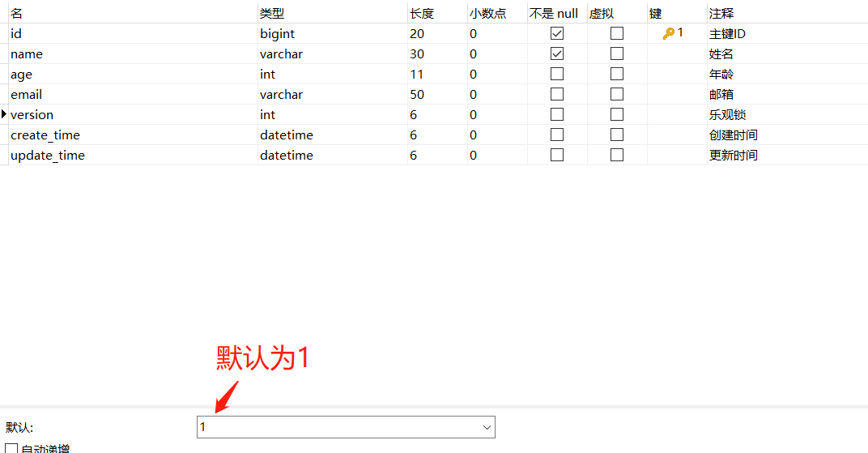868x453 pixels.
Task: Toggle virtual checkbox for age field
Action: click(x=617, y=74)
